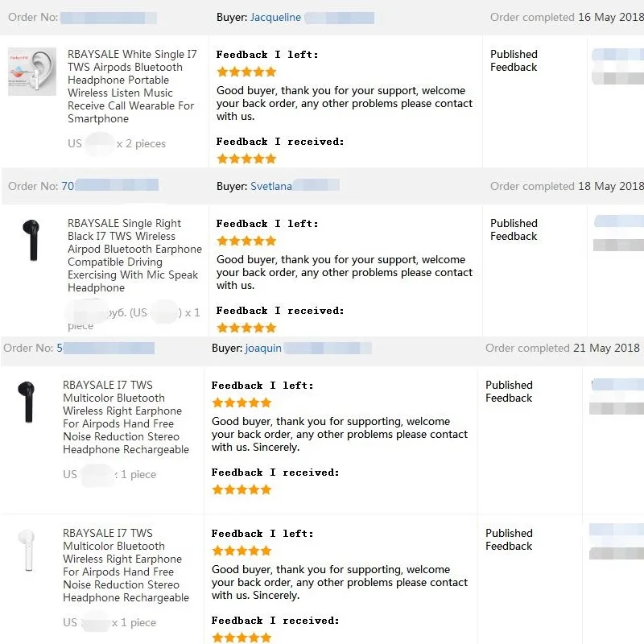This screenshot has width=644, height=644.
Task: Click Published Feedback status in Jacqueline's order
Action: (x=514, y=61)
